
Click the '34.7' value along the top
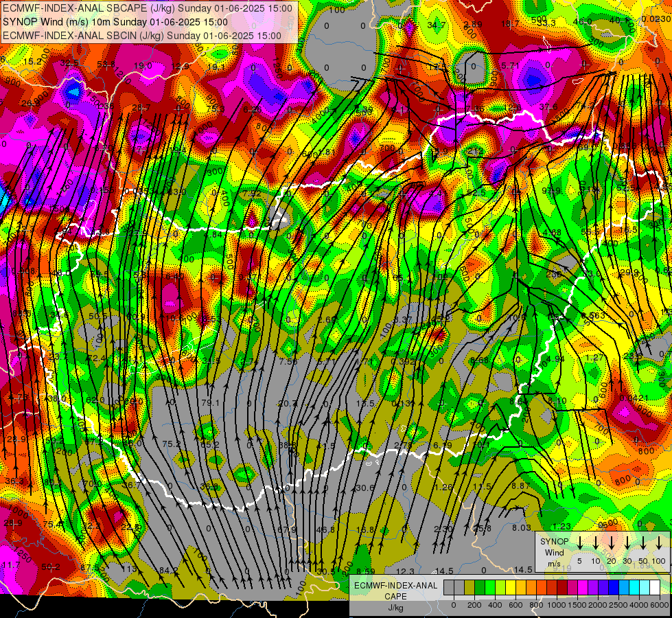coord(437,25)
